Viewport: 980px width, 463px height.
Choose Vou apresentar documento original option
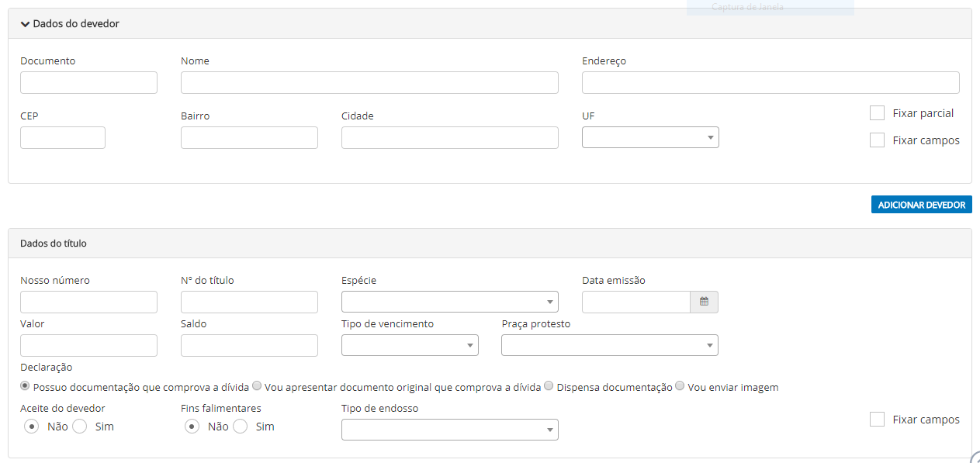[x=257, y=386]
